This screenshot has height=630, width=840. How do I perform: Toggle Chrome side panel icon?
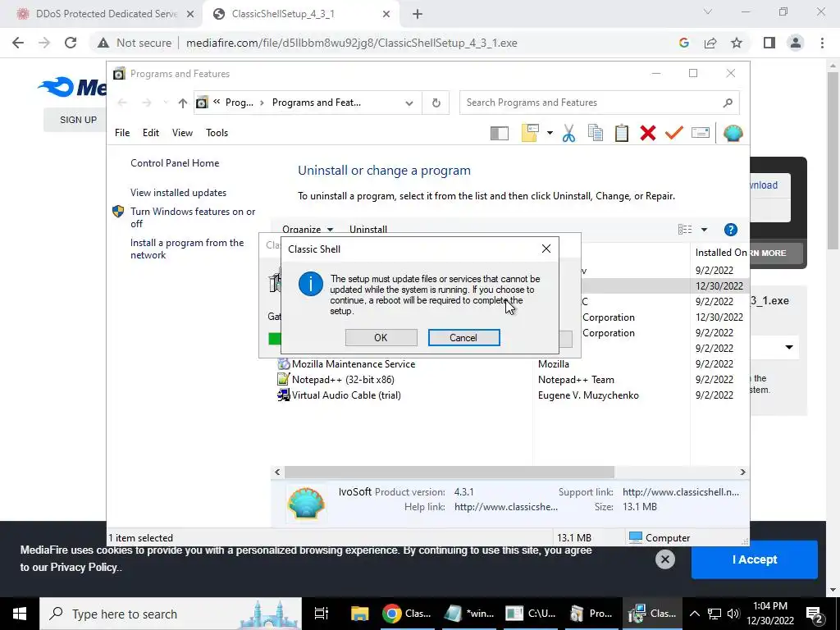pos(769,43)
